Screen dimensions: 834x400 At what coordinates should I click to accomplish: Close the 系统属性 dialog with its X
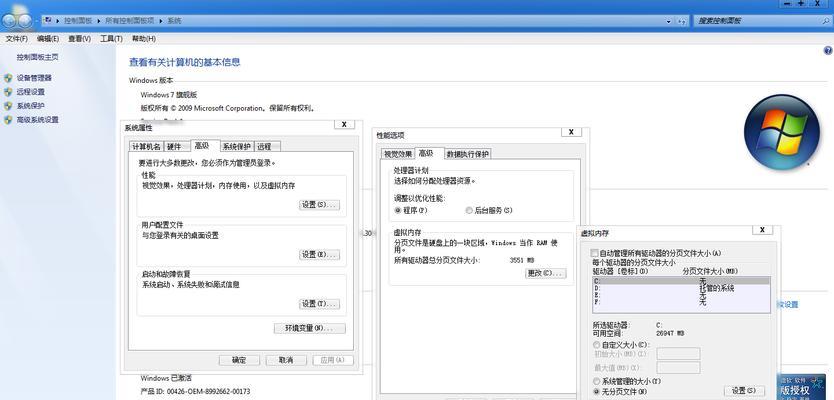click(x=344, y=124)
